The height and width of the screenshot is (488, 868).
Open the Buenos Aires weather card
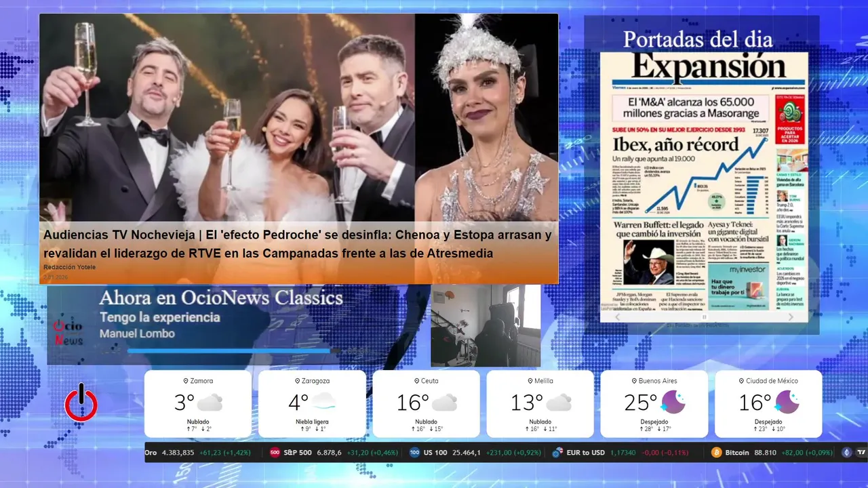tap(654, 404)
